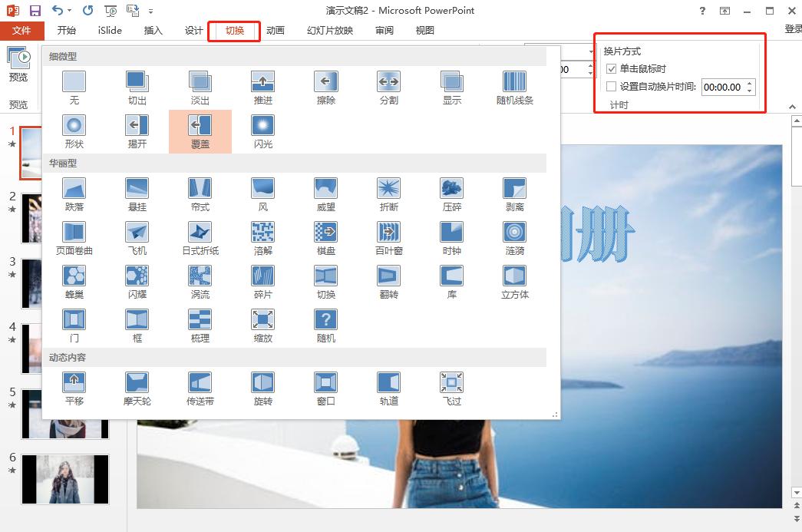
Task: Select the 日式折纸 (Origami) transition
Action: (x=200, y=239)
